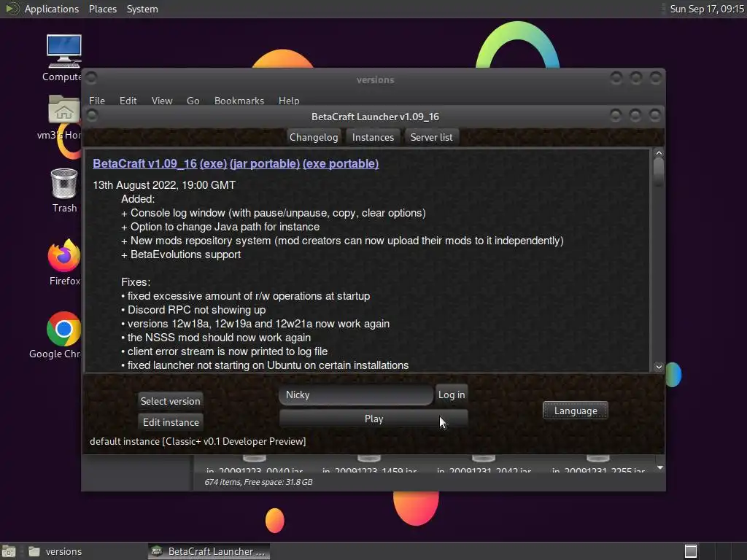This screenshot has height=560, width=747.
Task: Click the status text 674 items, Free space
Action: coord(258,482)
